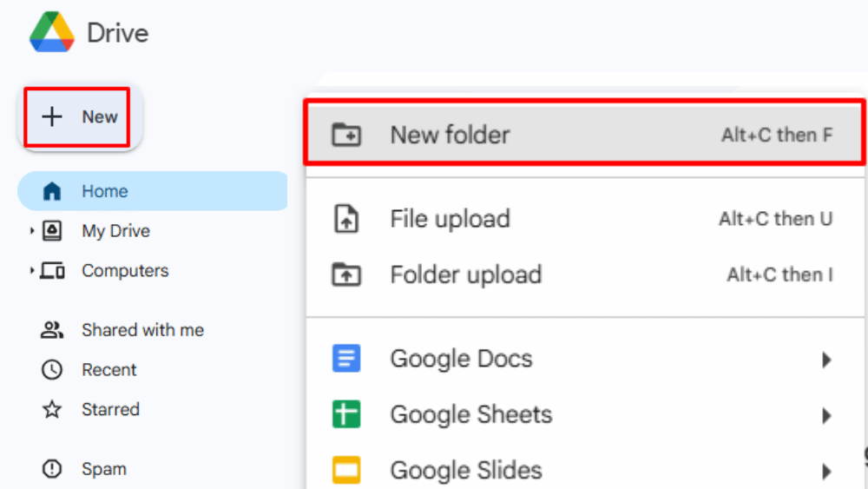
Task: Click the Shared with me people icon
Action: (x=52, y=330)
